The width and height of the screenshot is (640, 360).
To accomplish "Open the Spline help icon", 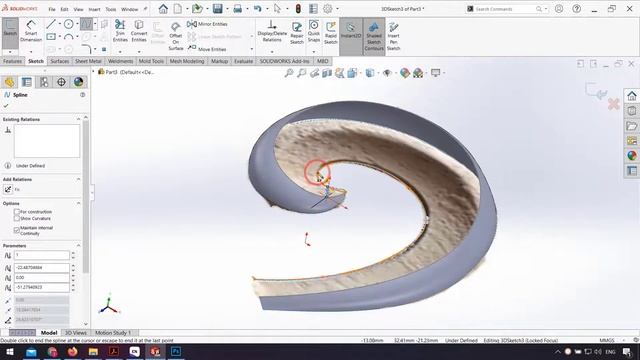I will coord(82,95).
